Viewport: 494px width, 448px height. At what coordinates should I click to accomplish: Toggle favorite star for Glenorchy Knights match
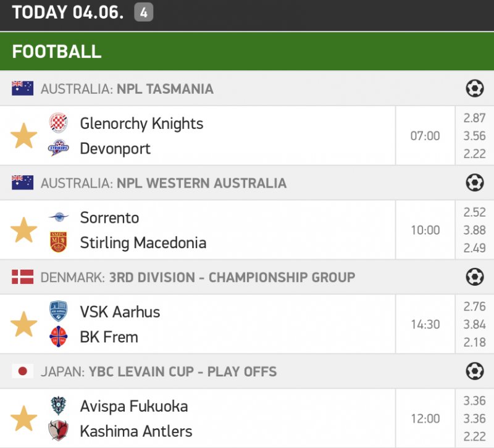click(x=24, y=136)
